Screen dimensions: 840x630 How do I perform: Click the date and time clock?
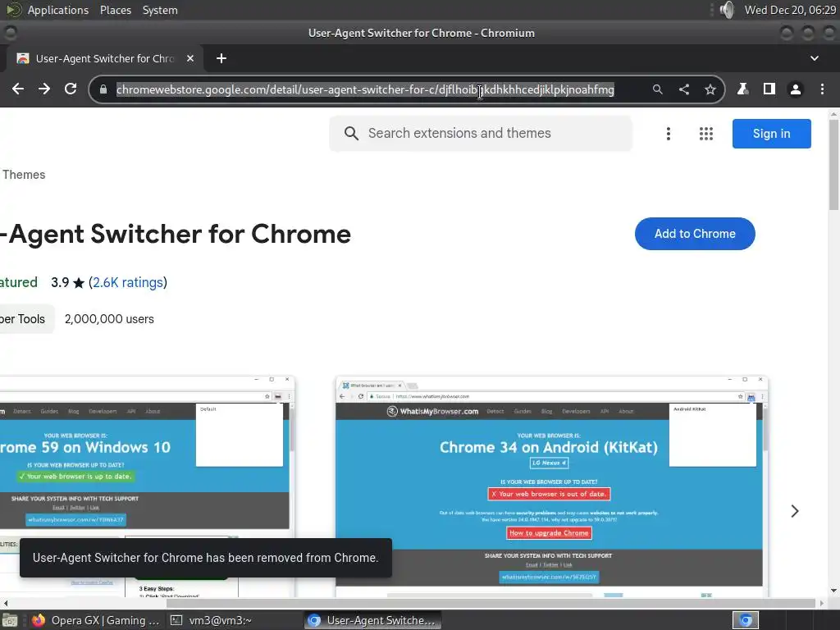(790, 10)
